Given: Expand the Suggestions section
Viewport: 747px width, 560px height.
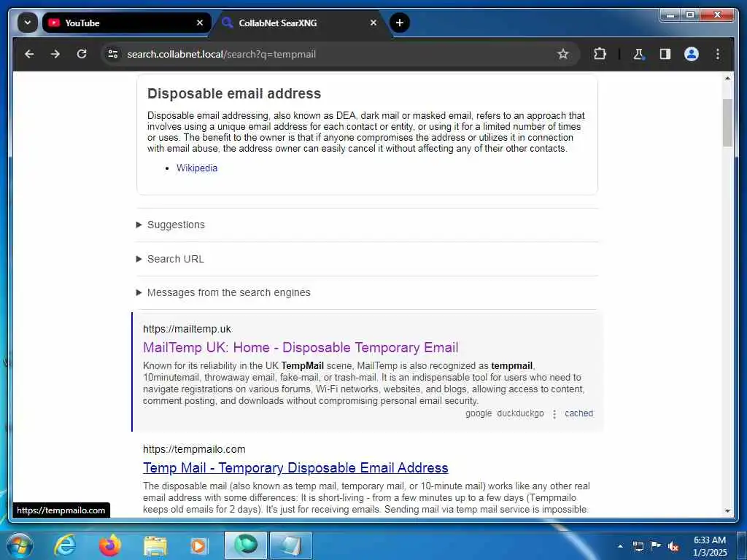Looking at the screenshot, I should 176,225.
